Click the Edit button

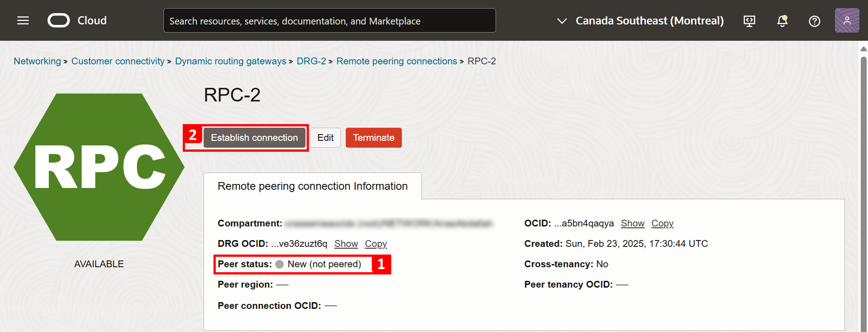coord(325,138)
